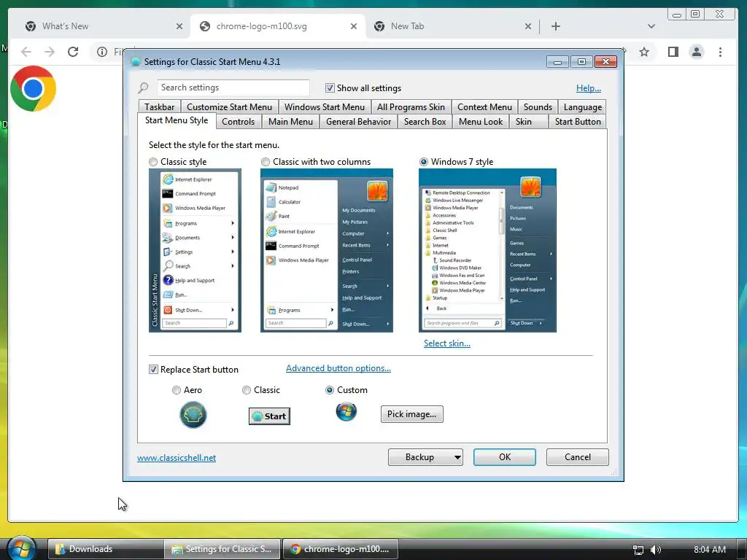Visit www.classicshell.net link

tap(177, 458)
